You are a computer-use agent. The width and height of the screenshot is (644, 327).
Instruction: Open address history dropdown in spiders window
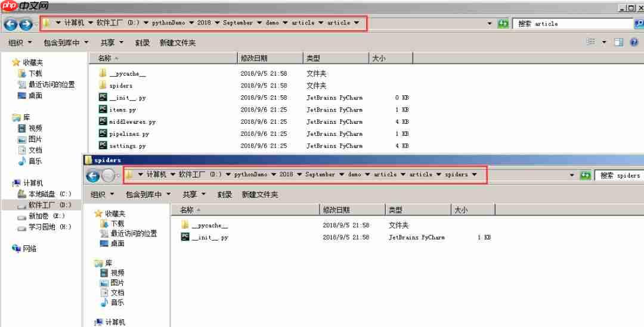tap(572, 175)
